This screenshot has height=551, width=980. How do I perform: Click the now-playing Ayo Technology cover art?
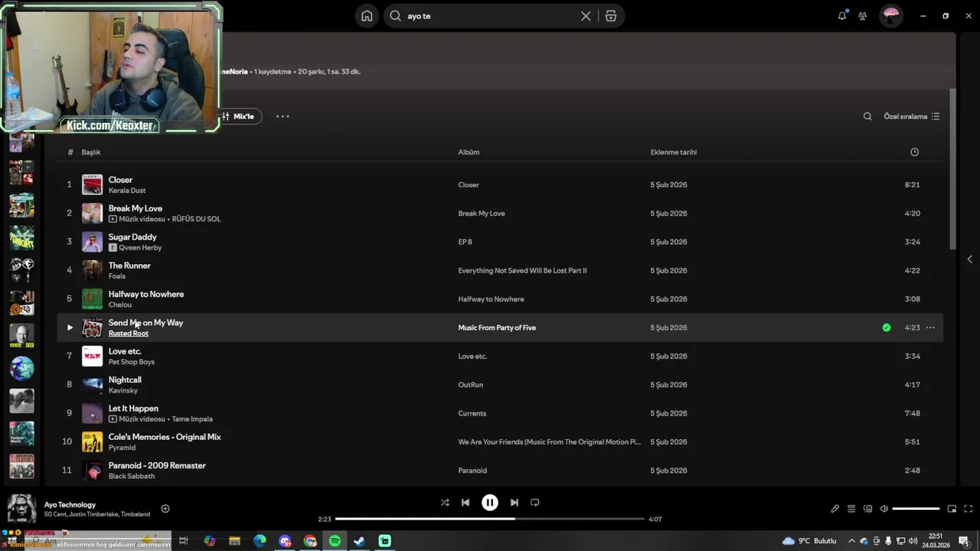[22, 509]
